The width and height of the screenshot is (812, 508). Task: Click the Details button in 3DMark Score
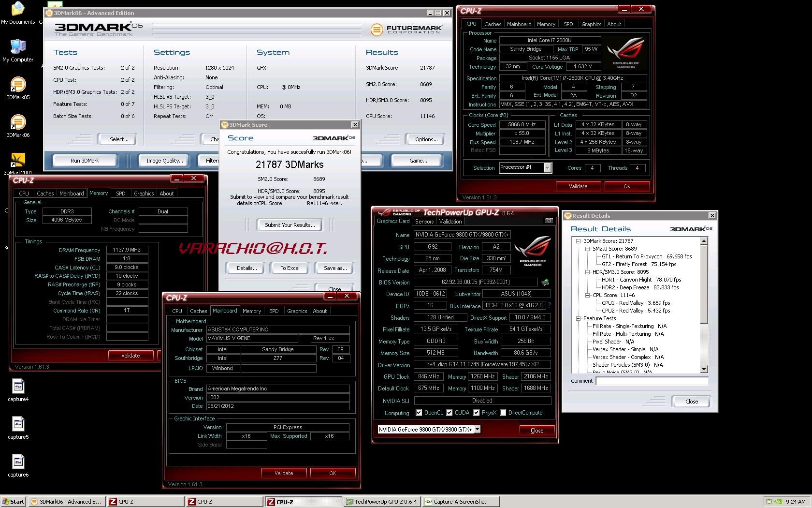(x=246, y=268)
